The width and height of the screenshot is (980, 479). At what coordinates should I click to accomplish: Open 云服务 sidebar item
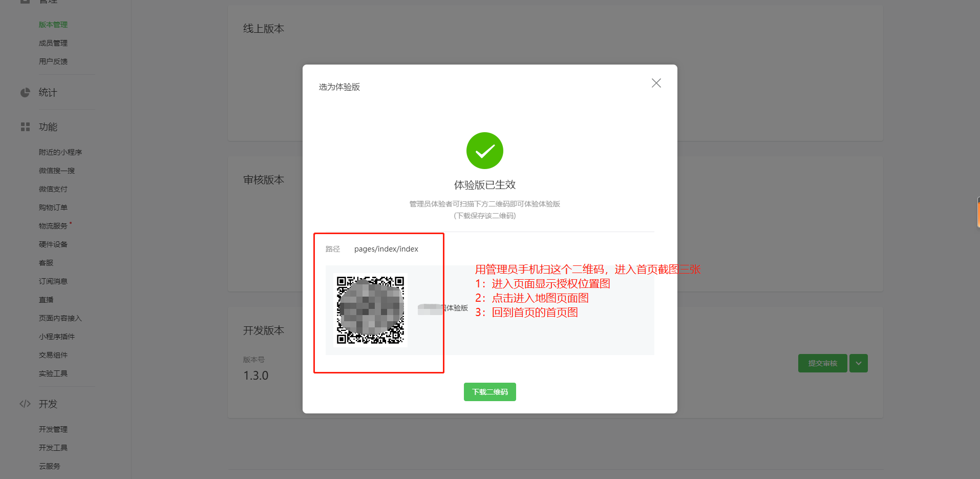(x=50, y=466)
